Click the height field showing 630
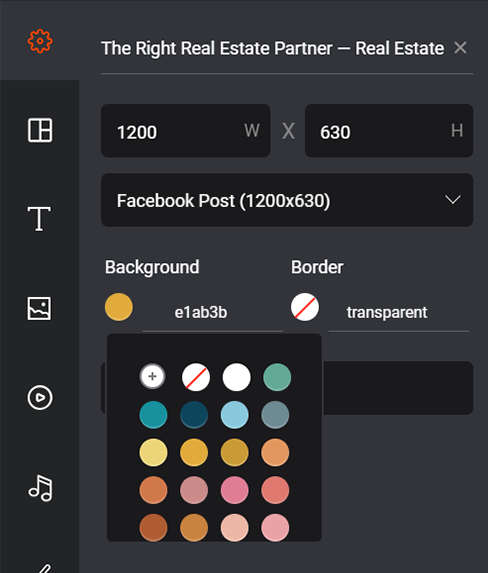The image size is (488, 573). point(389,131)
